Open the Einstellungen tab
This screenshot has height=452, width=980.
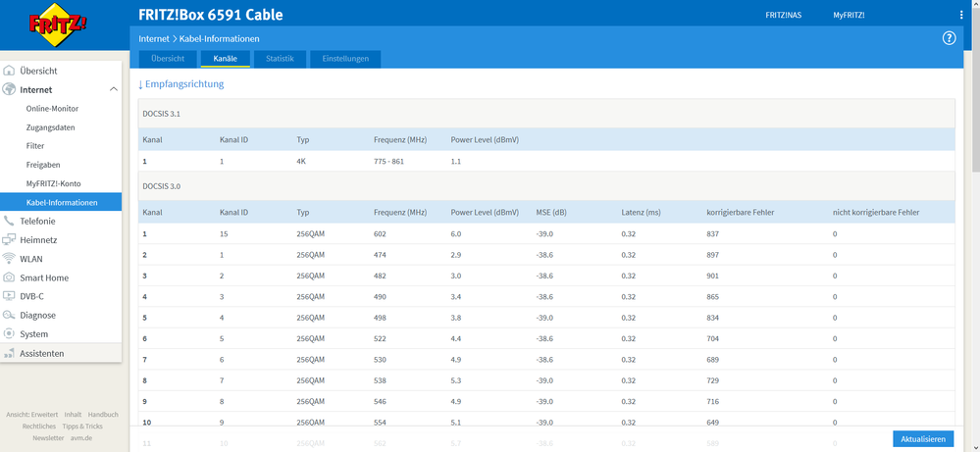345,59
